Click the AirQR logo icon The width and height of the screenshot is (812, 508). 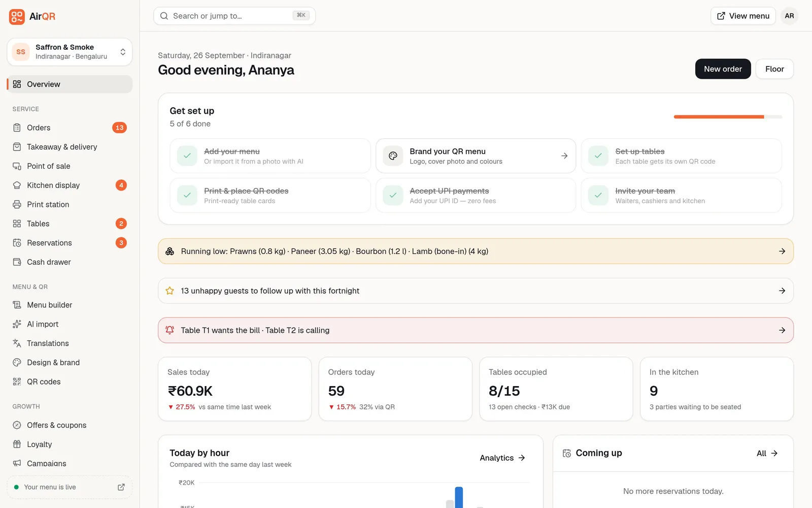17,16
